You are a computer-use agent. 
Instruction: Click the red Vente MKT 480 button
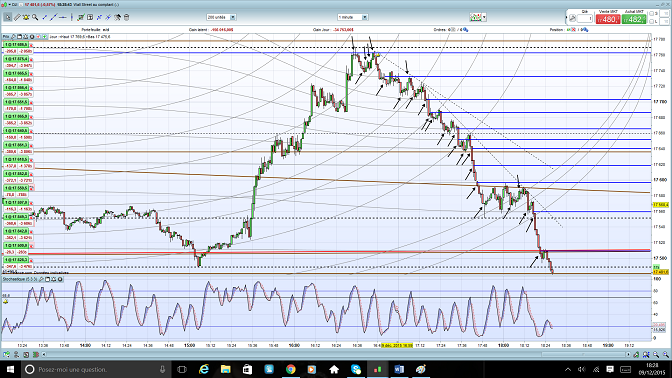point(608,19)
